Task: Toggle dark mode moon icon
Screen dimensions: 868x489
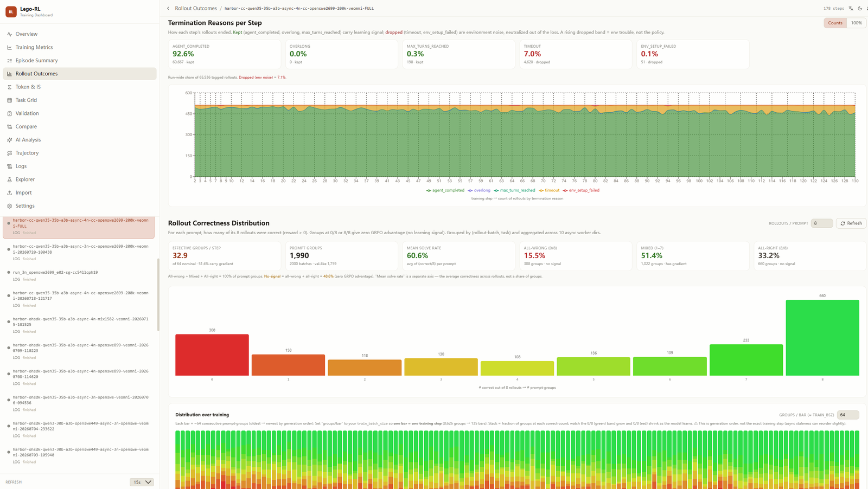Action: point(860,8)
